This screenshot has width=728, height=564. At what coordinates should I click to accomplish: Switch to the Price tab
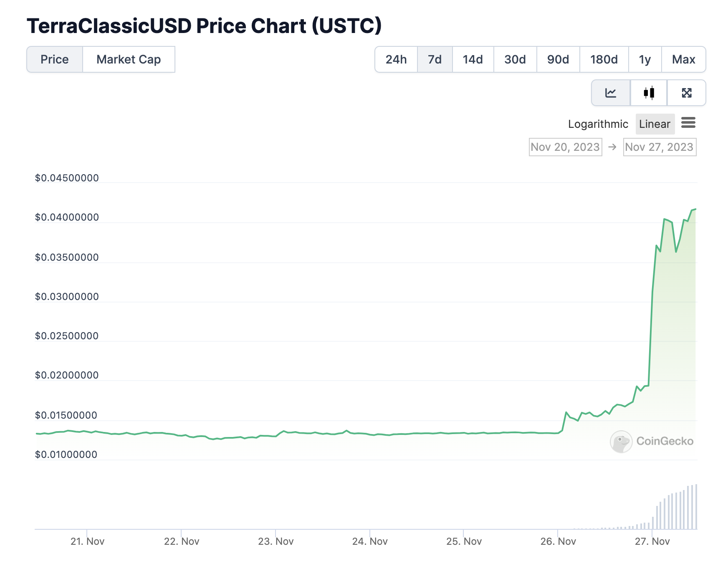(x=55, y=59)
